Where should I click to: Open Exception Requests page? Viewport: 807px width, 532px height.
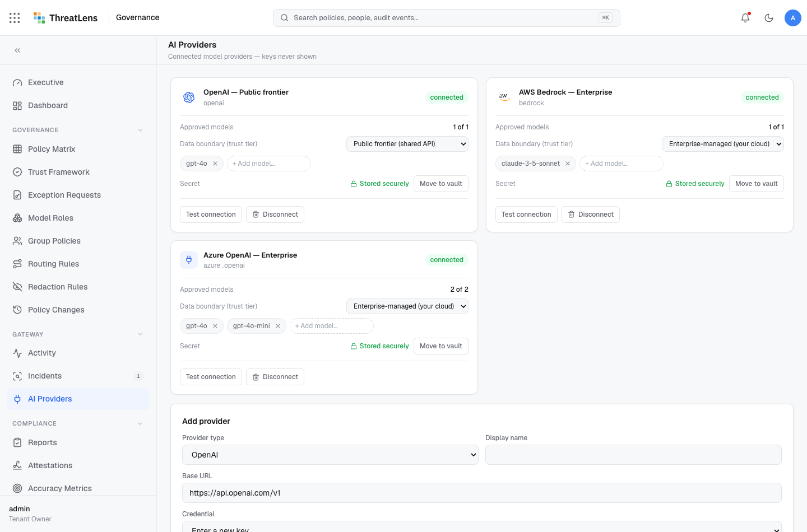[78, 195]
